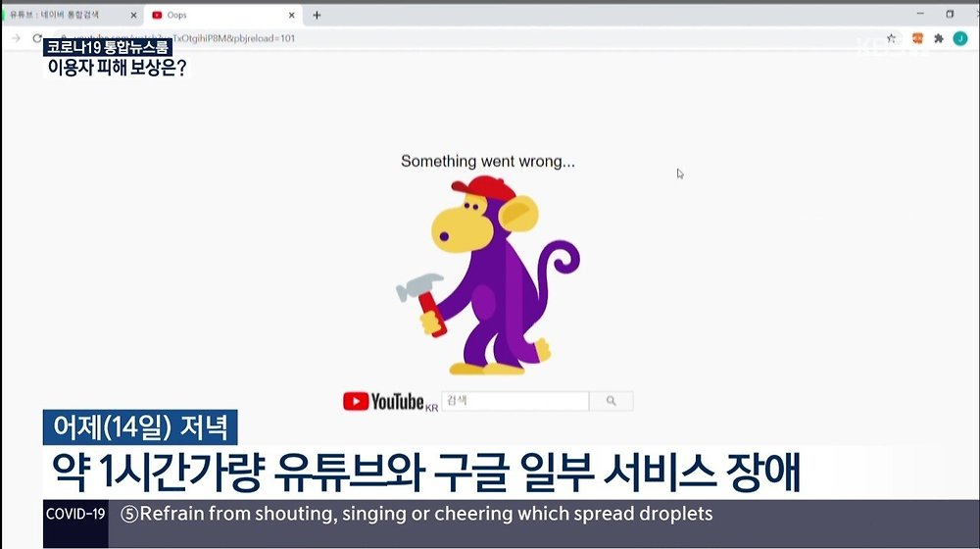Switch to the Naver search tab
This screenshot has height=549, width=980.
[x=70, y=15]
